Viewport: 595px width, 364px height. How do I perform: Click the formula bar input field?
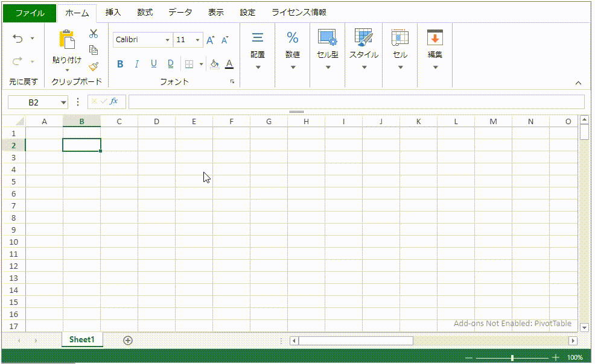[356, 102]
